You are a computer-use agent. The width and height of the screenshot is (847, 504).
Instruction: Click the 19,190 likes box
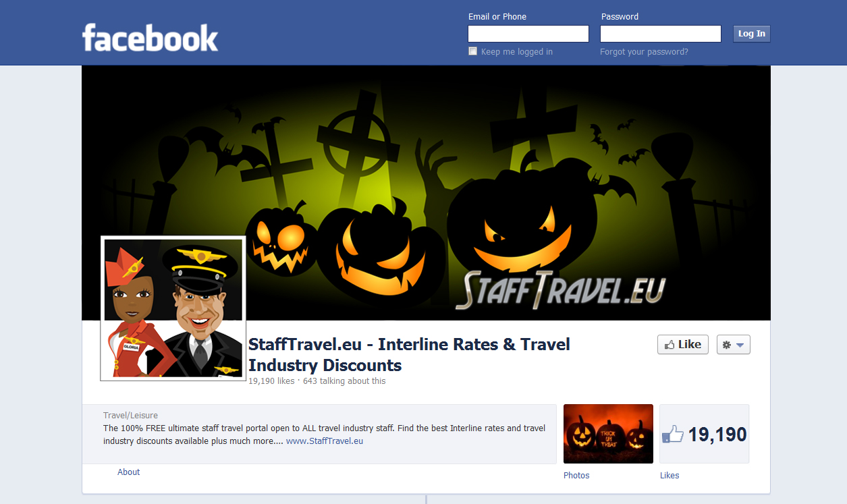[704, 434]
